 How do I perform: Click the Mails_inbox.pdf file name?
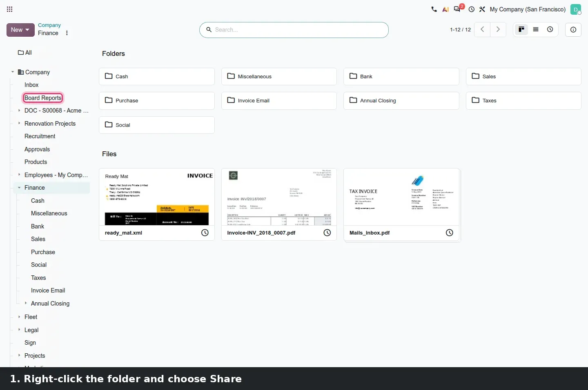[x=370, y=233]
